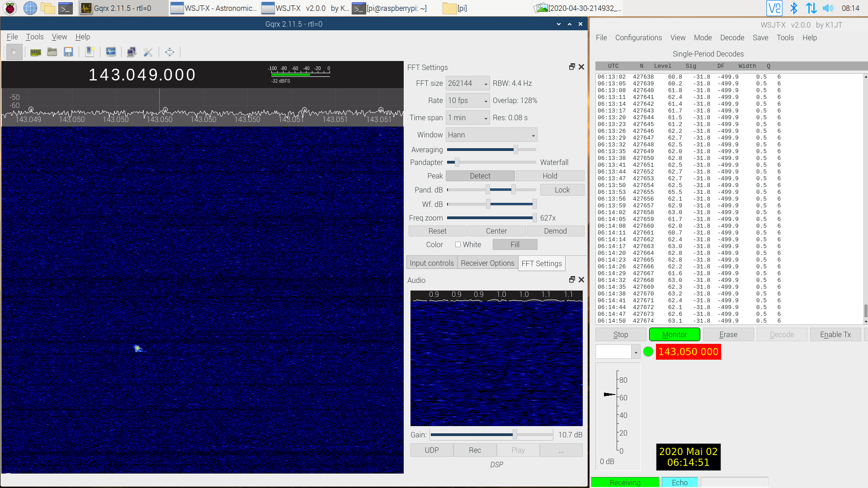Click the Demod button in FFT Settings
The image size is (868, 488).
555,231
